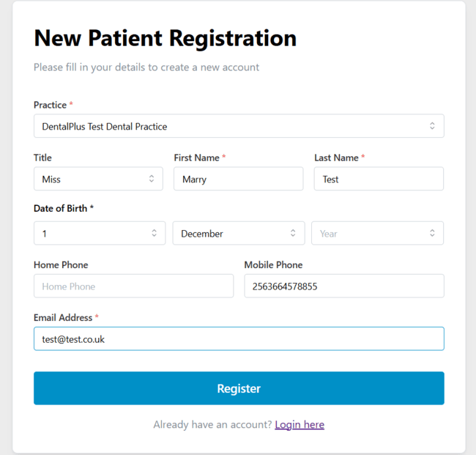This screenshot has height=455, width=476.
Task: Click the Email Address field label
Action: 63,318
